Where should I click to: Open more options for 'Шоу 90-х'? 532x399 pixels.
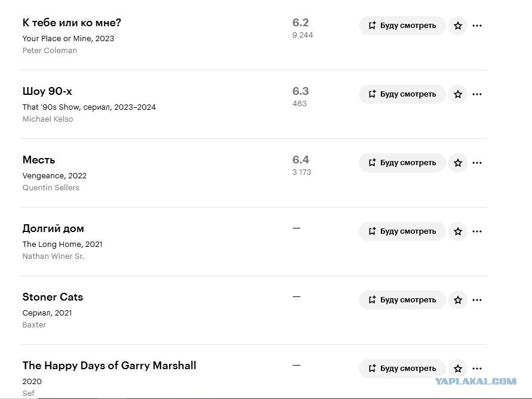(477, 94)
